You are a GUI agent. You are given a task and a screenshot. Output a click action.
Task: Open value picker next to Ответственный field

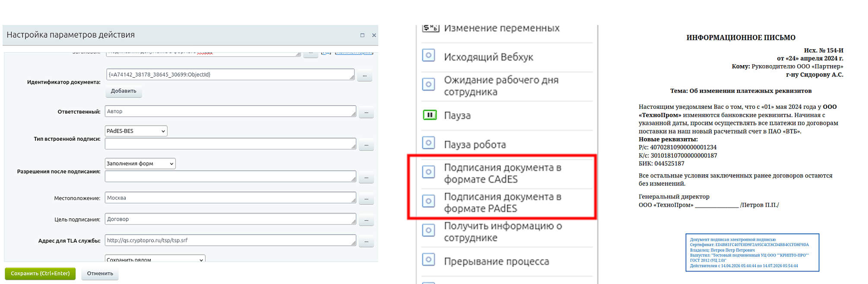coord(366,113)
